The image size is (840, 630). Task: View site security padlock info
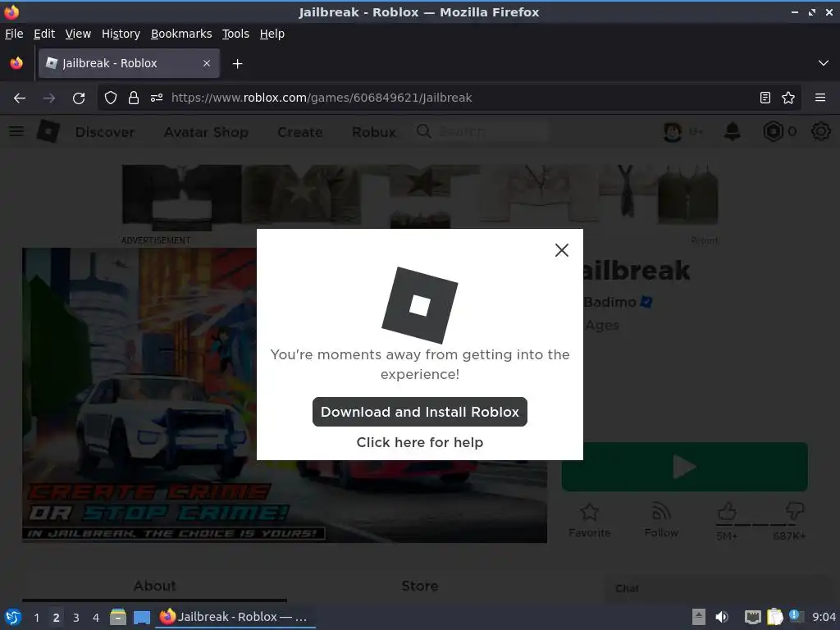point(134,98)
